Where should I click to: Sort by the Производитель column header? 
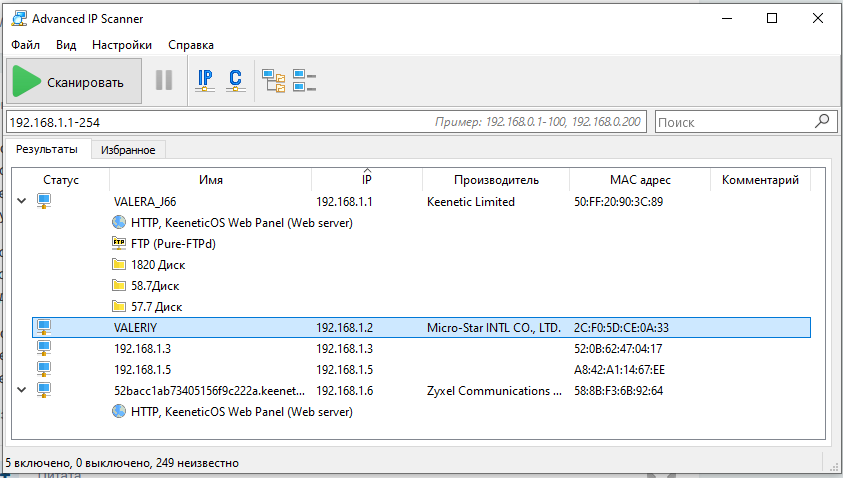click(x=496, y=180)
